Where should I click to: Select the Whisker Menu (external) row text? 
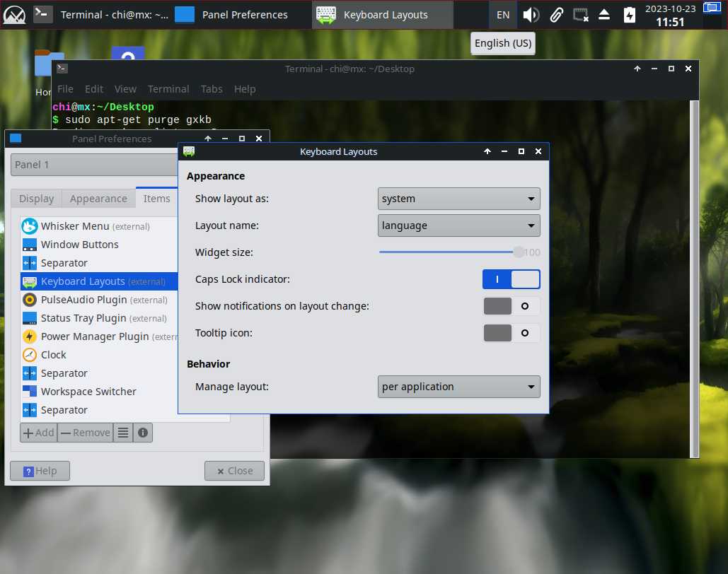(x=96, y=226)
